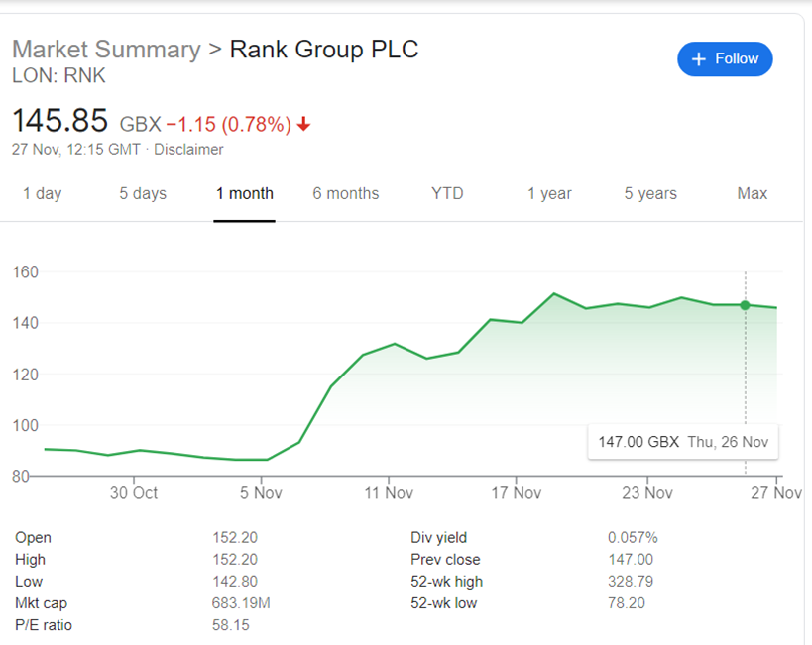Open the Disclaimer link
This screenshot has width=812, height=645.
188,149
